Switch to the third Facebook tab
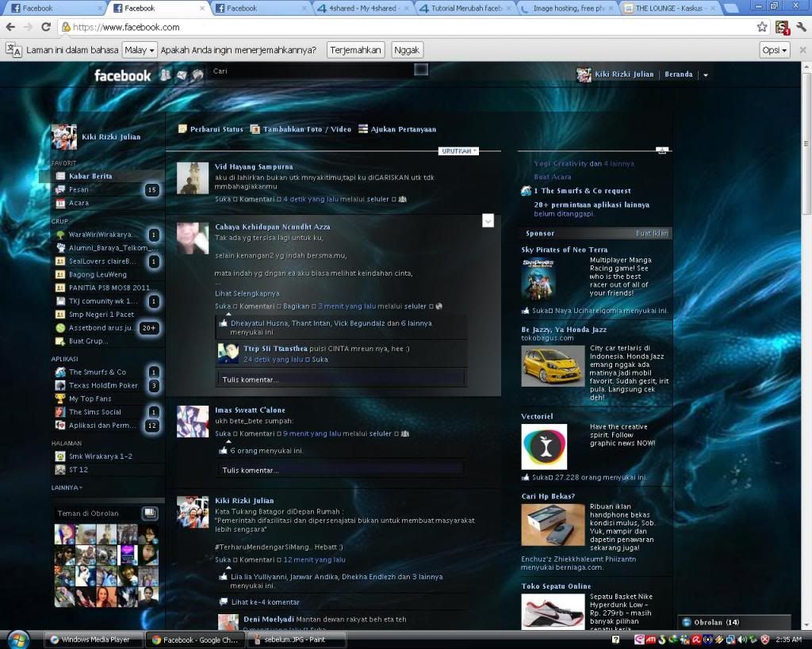Viewport: 812px width, 649px height. [x=261, y=8]
